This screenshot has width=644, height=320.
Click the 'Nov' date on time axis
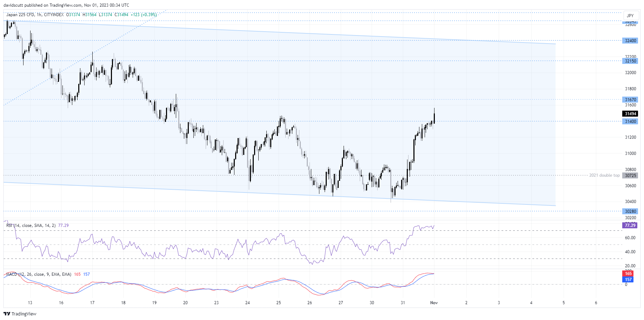pyautogui.click(x=434, y=303)
